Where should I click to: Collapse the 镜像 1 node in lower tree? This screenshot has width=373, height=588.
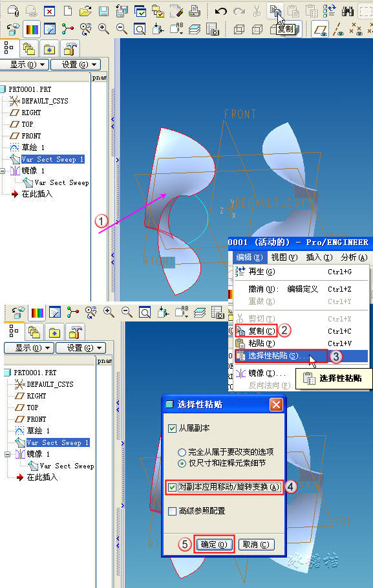click(x=8, y=454)
